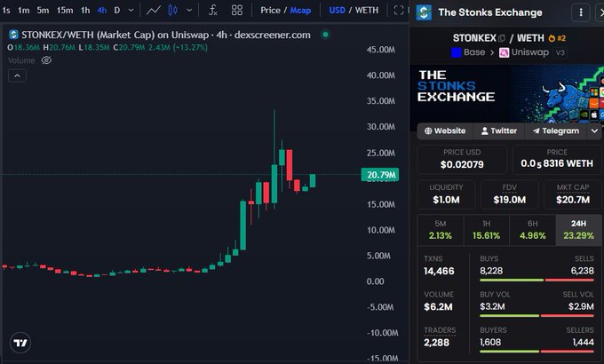
Task: Click the 20.79M current price label
Action: 380,175
